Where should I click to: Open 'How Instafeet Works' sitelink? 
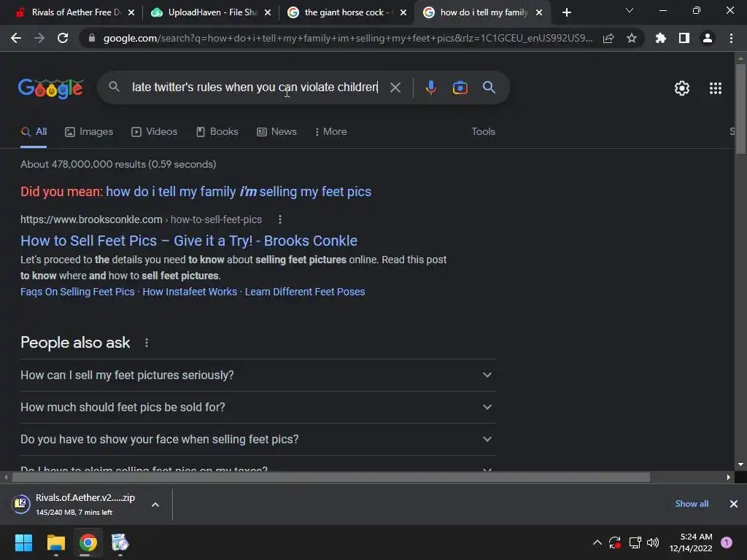(x=190, y=292)
